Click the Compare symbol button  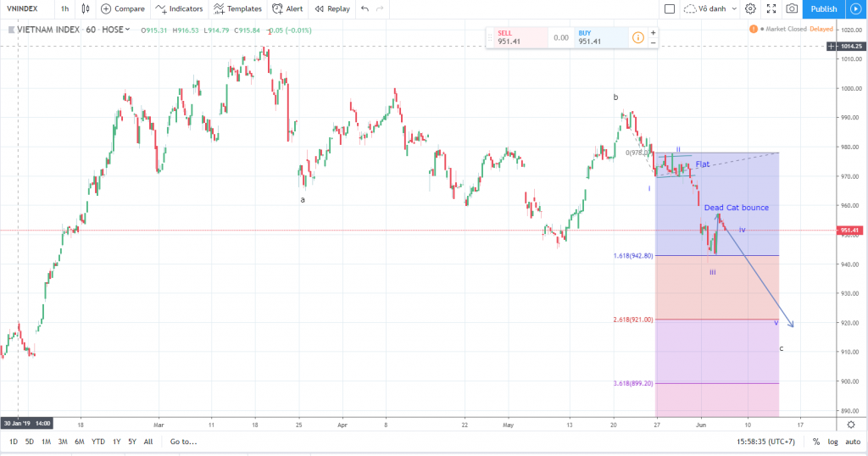pyautogui.click(x=122, y=8)
